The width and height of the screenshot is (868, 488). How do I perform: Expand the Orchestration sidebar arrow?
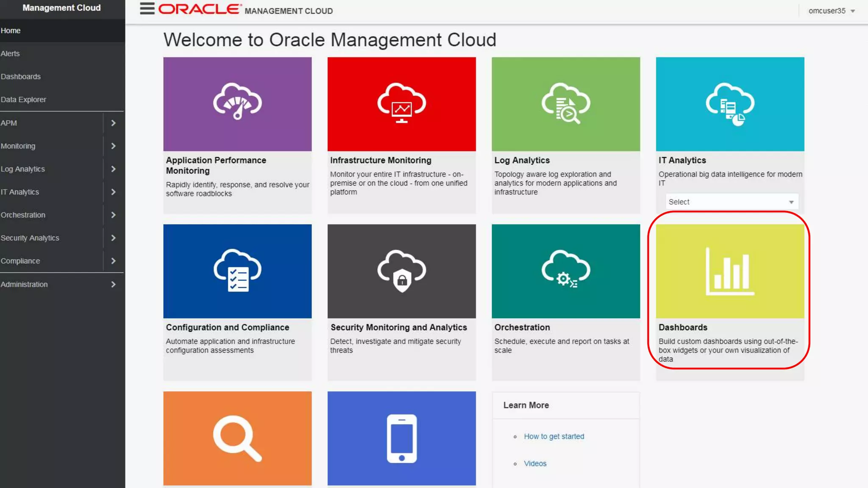point(113,215)
